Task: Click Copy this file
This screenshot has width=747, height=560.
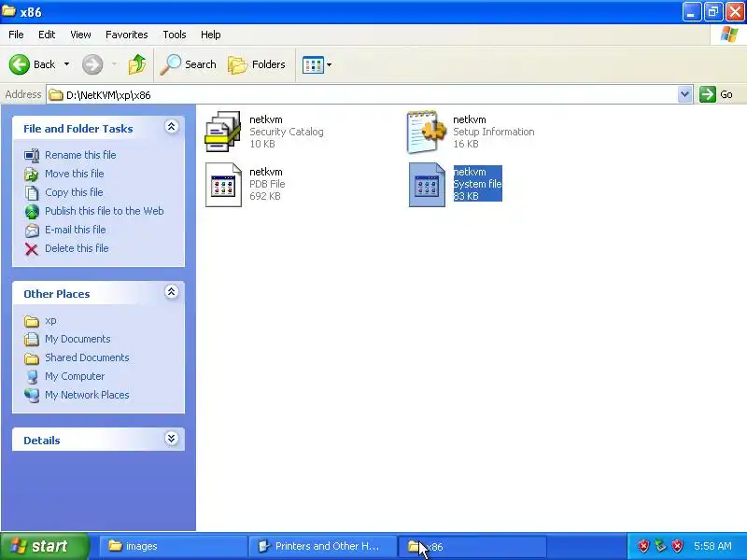Action: (x=74, y=192)
